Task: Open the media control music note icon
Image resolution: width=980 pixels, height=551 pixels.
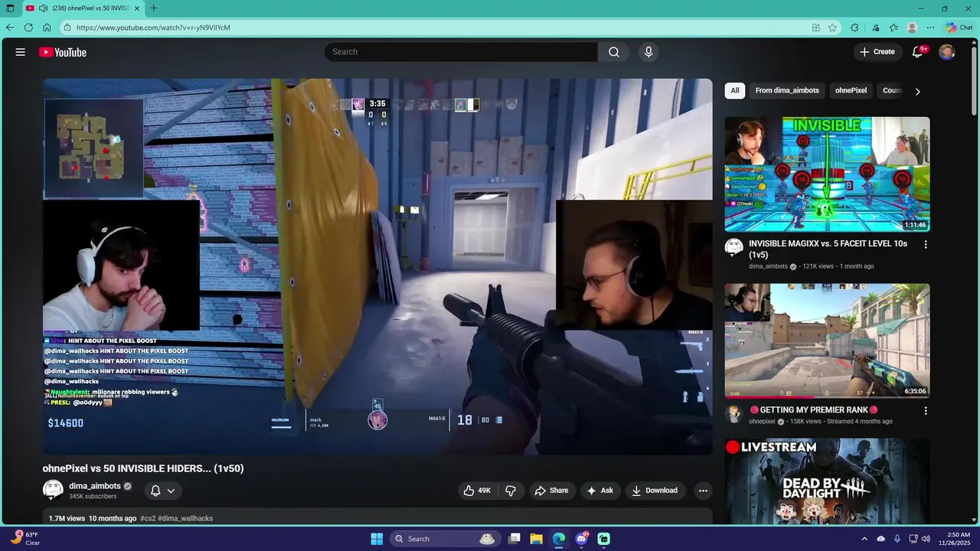Action: click(876, 28)
